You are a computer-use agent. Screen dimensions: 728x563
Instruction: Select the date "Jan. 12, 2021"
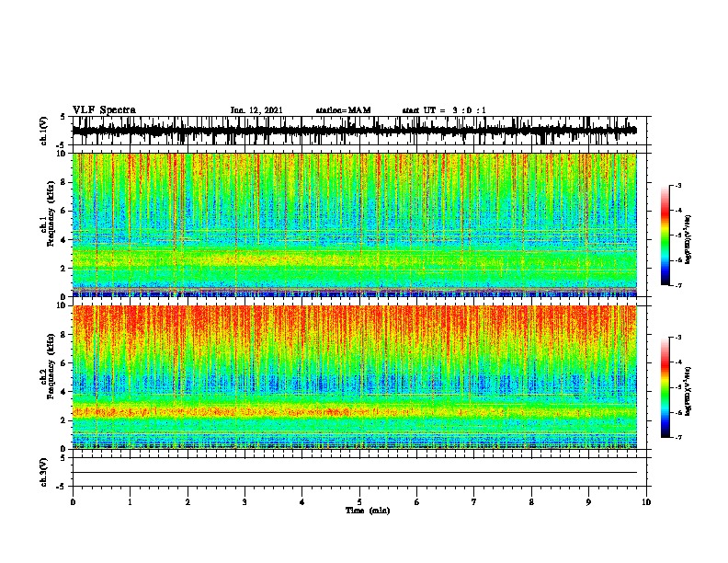256,110
